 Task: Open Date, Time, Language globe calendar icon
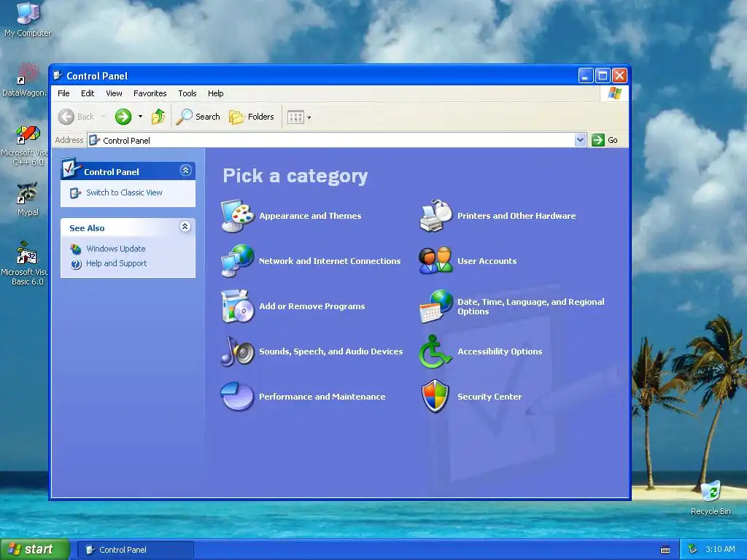click(436, 306)
